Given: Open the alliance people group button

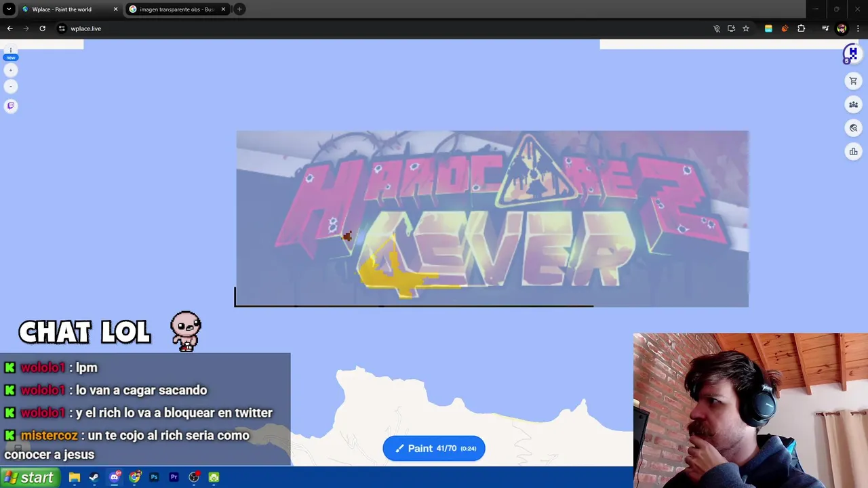Looking at the screenshot, I should [x=853, y=104].
